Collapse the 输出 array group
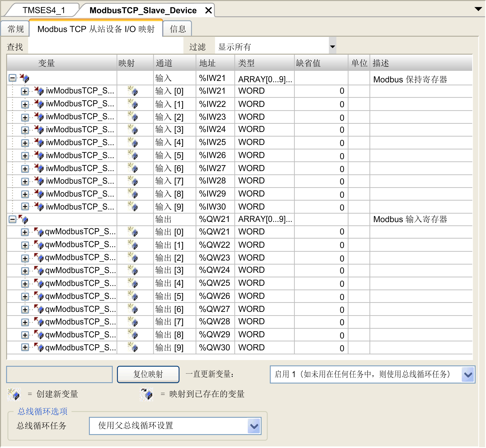Screen dimensions: 486x448 (x=12, y=219)
